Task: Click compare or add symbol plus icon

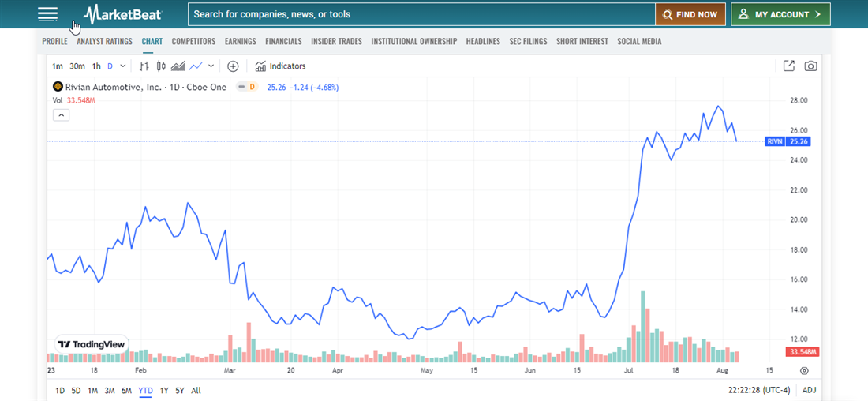Action: pyautogui.click(x=233, y=66)
